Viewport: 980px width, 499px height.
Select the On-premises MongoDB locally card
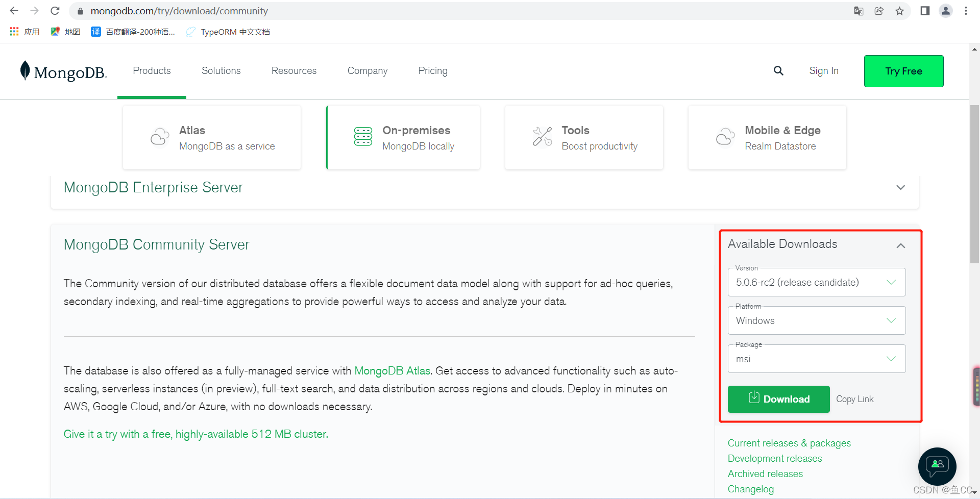point(403,137)
